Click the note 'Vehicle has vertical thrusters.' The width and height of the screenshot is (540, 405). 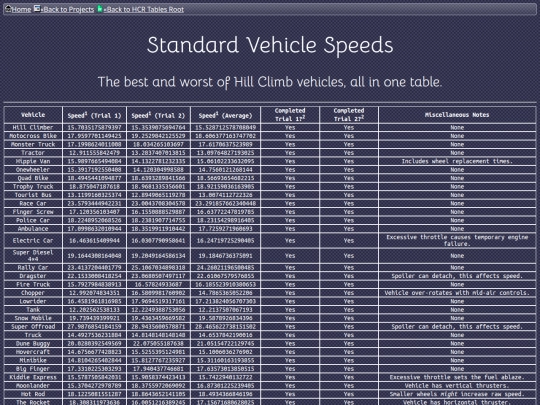pyautogui.click(x=457, y=386)
